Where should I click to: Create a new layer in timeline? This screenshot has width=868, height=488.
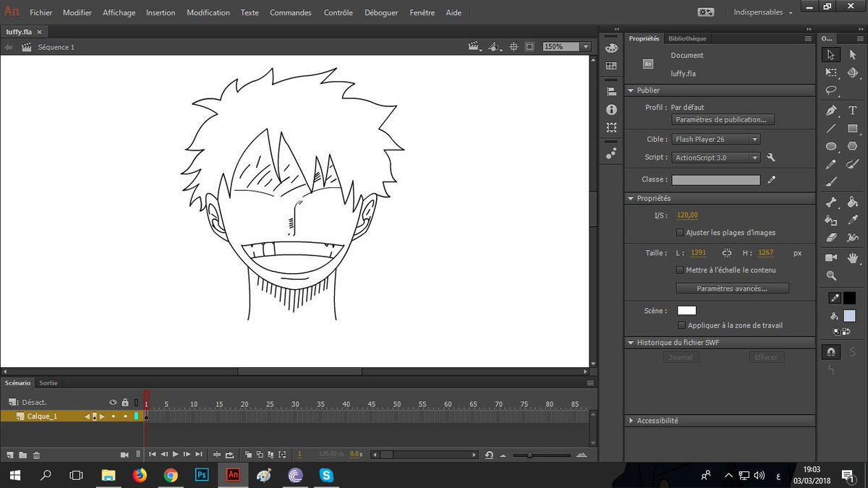(10, 455)
